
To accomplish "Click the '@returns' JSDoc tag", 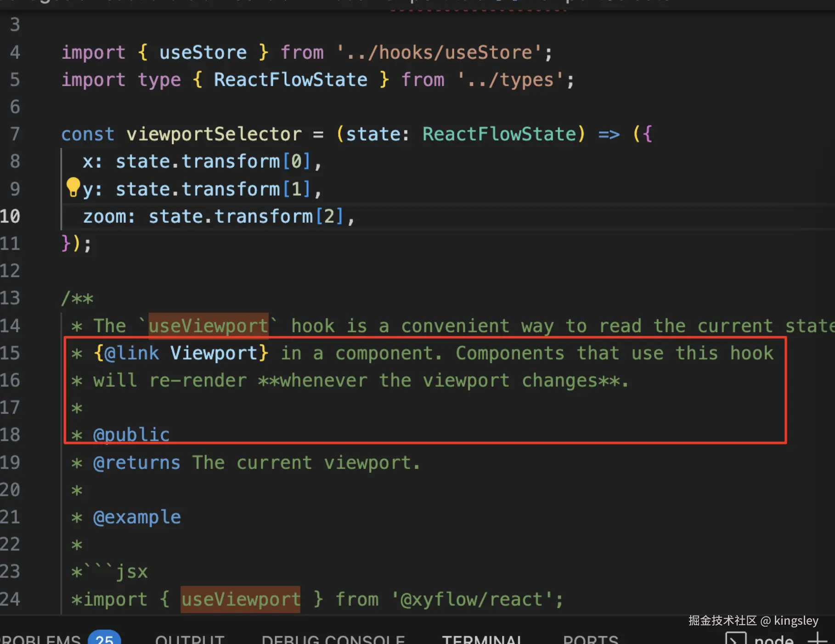I will 137,463.
